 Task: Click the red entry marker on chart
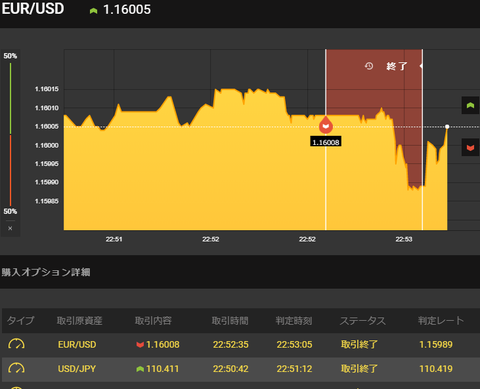(x=326, y=125)
